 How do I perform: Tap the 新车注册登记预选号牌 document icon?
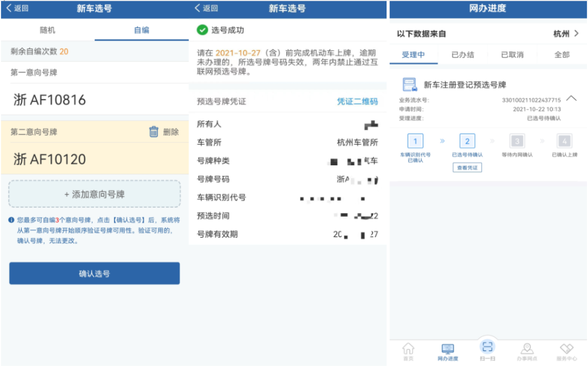(409, 85)
